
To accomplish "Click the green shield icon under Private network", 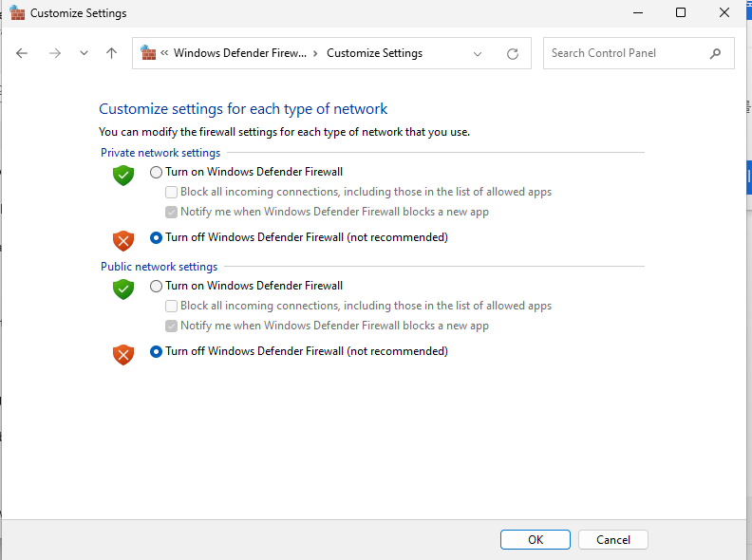I will pos(123,176).
